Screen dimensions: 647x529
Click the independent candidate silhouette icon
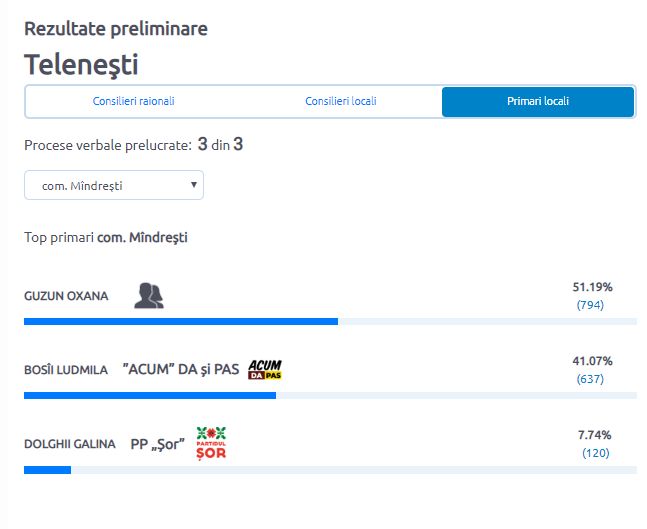click(x=149, y=295)
